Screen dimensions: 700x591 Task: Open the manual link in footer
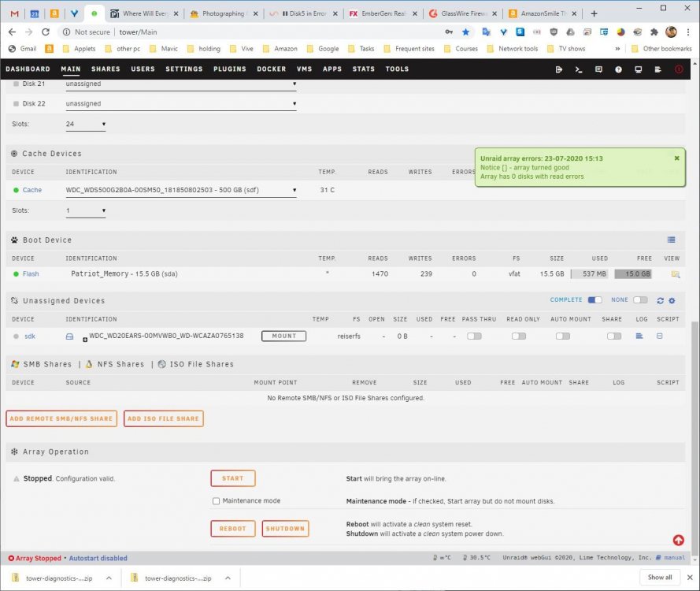pos(674,557)
